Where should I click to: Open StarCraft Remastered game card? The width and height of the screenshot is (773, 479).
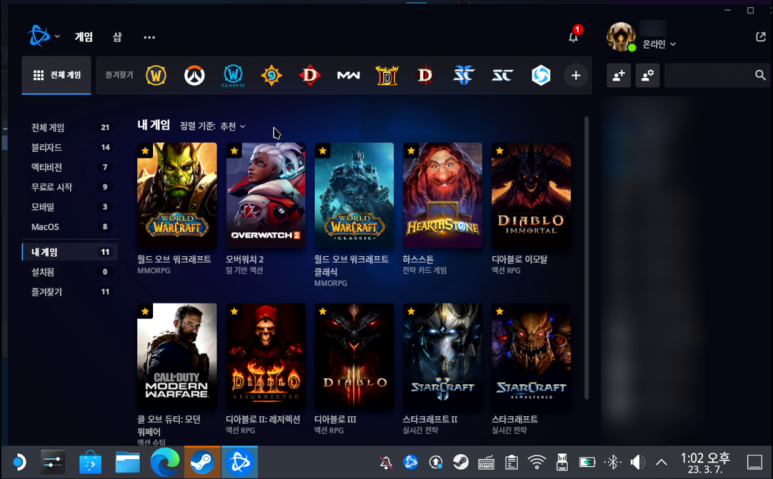531,355
